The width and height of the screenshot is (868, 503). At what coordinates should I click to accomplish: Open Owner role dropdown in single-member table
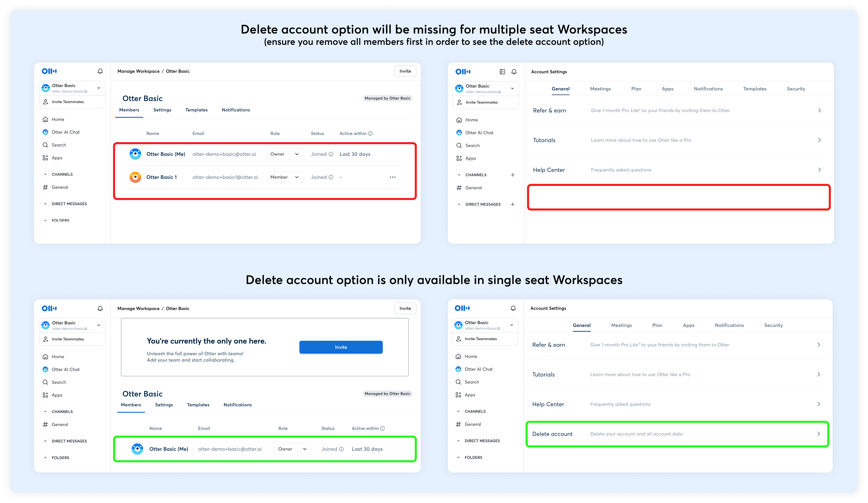click(293, 449)
